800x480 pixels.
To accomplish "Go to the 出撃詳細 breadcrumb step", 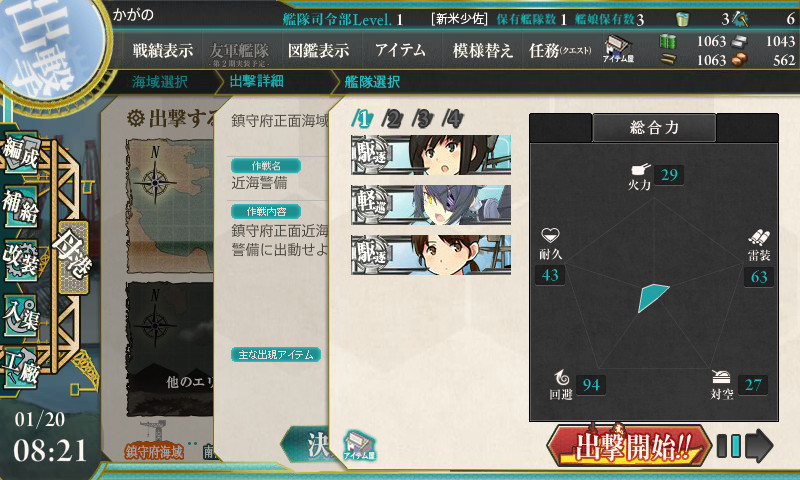I will point(257,81).
